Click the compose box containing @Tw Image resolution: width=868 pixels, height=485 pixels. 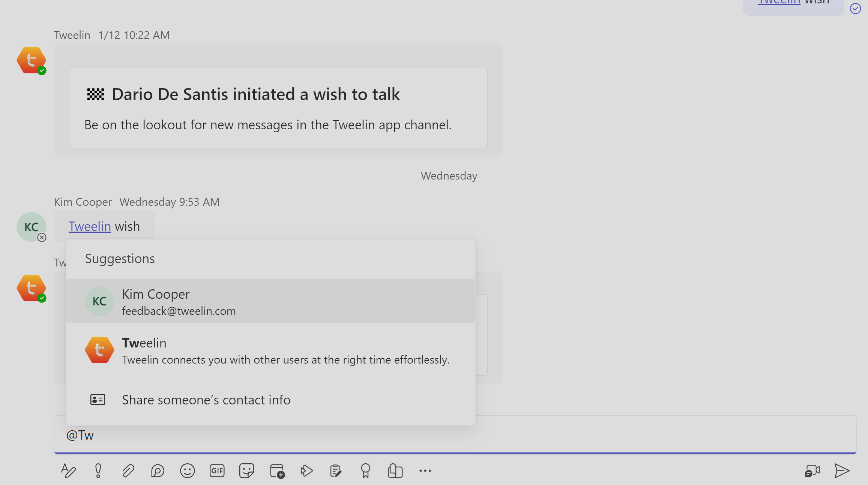455,435
